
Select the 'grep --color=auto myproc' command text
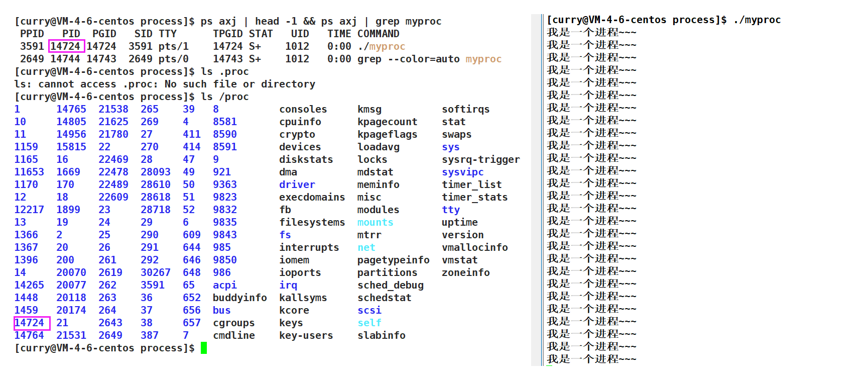pyautogui.click(x=429, y=59)
